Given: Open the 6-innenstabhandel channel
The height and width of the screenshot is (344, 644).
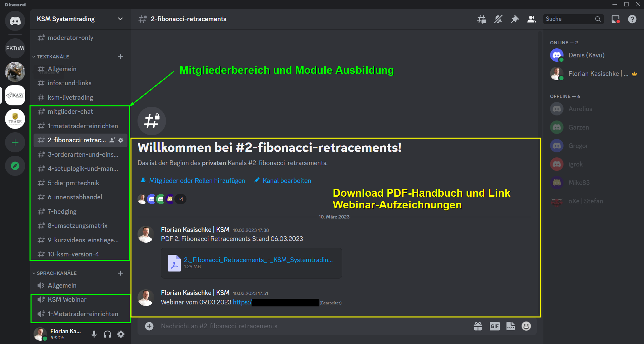Looking at the screenshot, I should pos(80,197).
